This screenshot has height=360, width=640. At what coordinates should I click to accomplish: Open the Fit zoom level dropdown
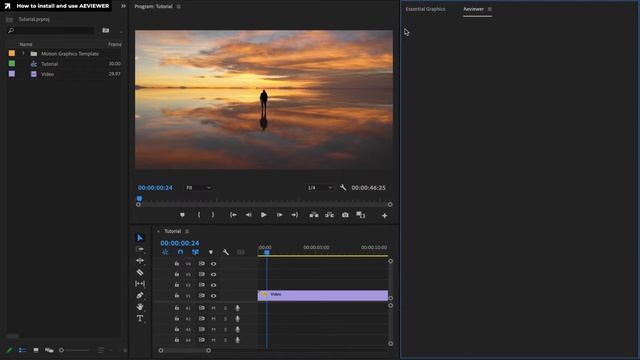[x=198, y=188]
